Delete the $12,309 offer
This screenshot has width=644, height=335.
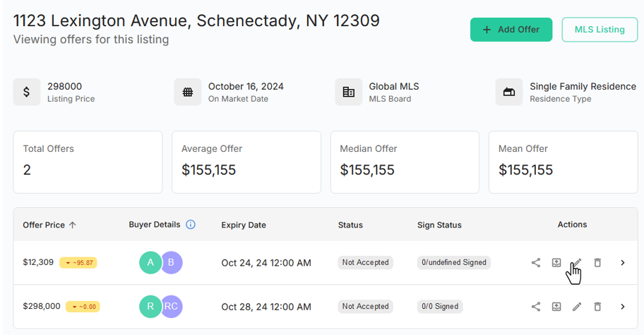597,263
